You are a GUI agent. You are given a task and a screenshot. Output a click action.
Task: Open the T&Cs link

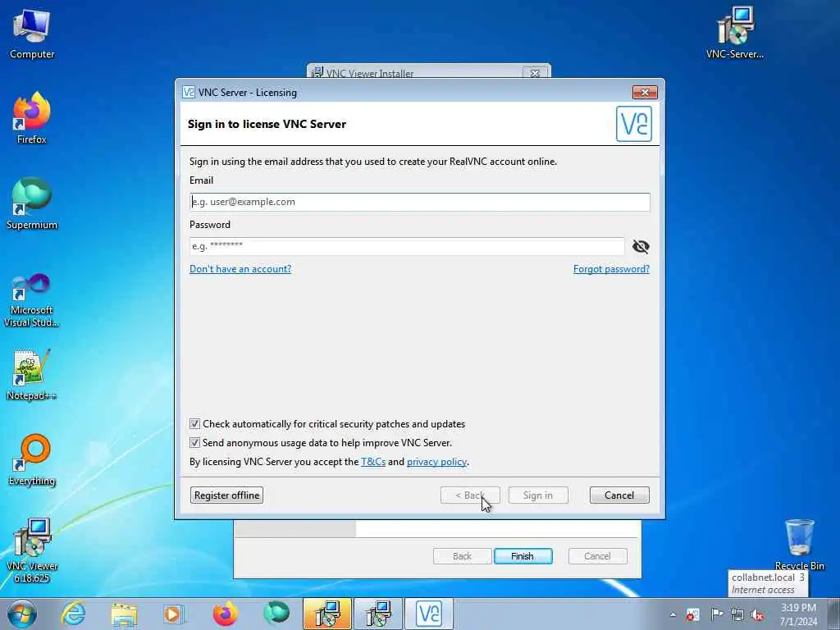(373, 462)
